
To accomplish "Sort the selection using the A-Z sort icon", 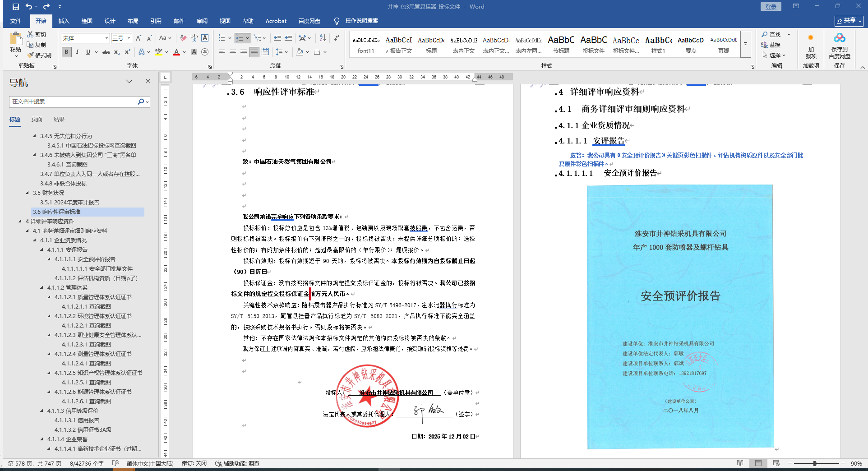I will [323, 38].
